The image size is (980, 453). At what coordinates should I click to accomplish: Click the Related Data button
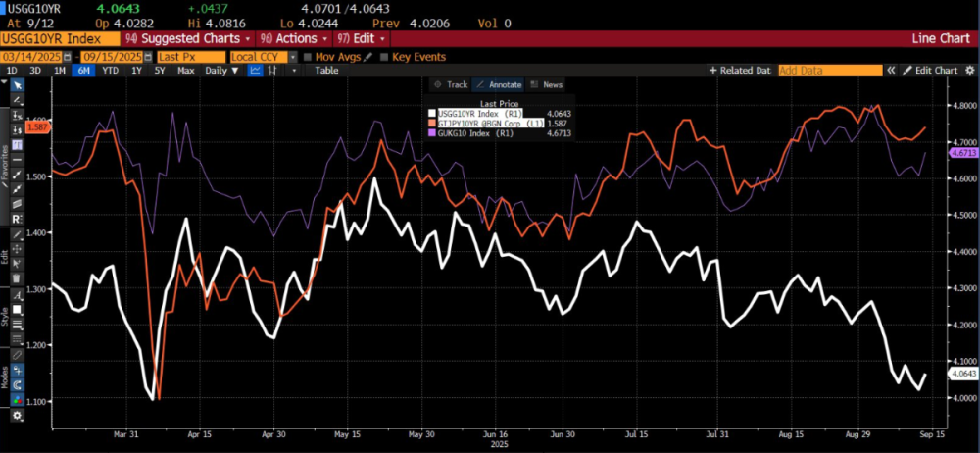click(x=740, y=71)
